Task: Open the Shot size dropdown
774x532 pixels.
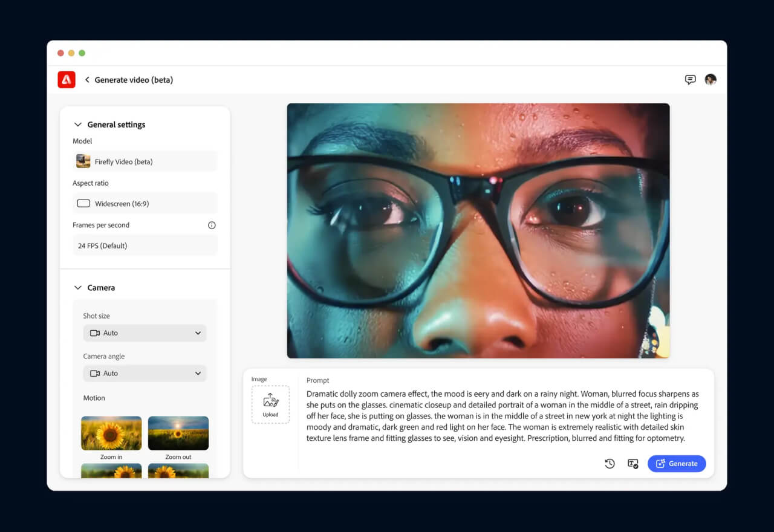Action: [145, 333]
